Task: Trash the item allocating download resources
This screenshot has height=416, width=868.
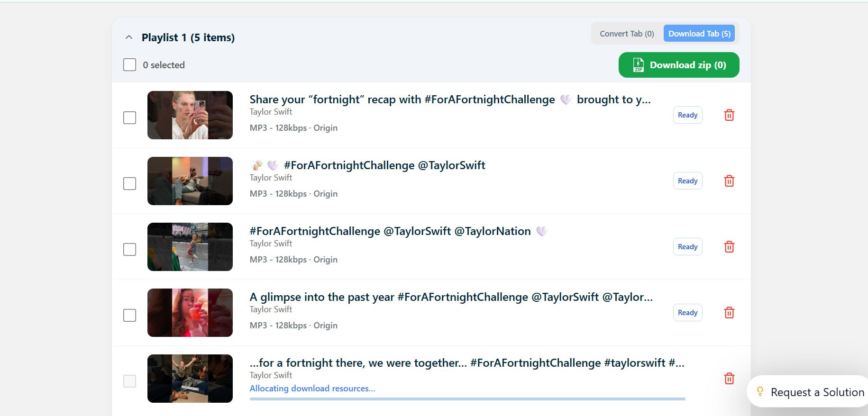Action: coord(729,379)
